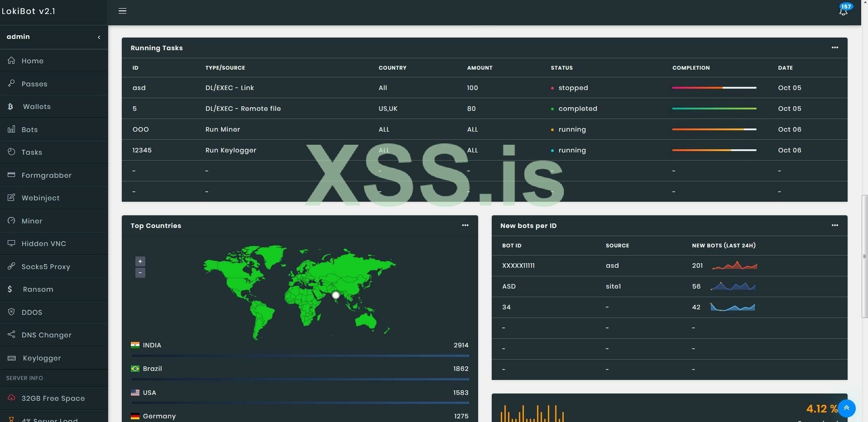
Task: Click the INDIA country progress bar
Action: [300, 356]
